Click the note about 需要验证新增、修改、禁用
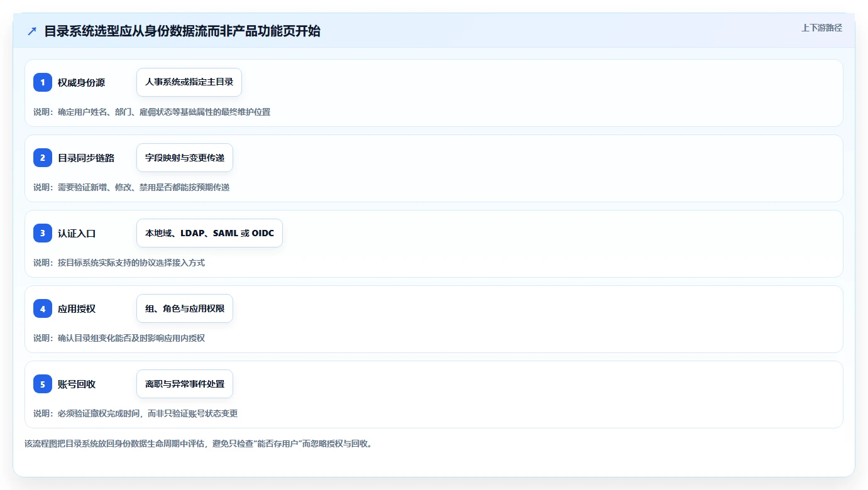 pyautogui.click(x=131, y=187)
